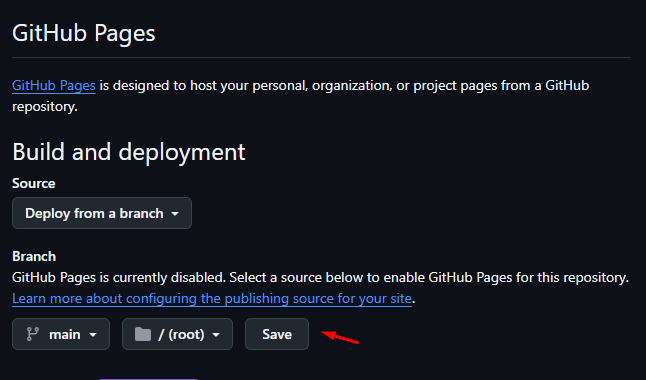The image size is (646, 380).
Task: Click the git branch icon beside main
Action: tap(33, 334)
